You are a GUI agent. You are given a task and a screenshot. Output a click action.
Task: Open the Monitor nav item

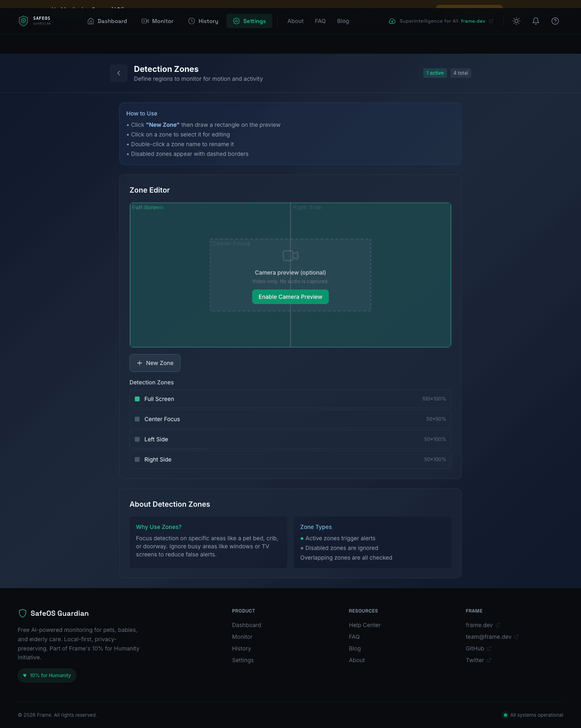pyautogui.click(x=157, y=21)
